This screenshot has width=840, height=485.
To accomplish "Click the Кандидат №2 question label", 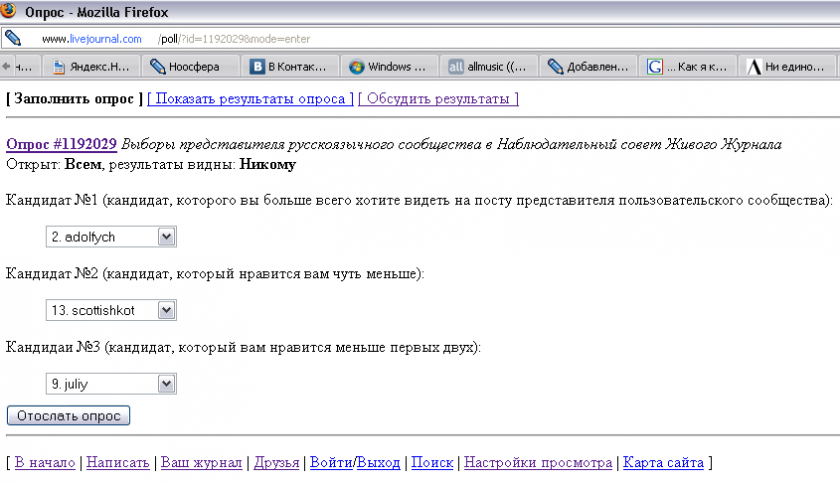I will [215, 274].
